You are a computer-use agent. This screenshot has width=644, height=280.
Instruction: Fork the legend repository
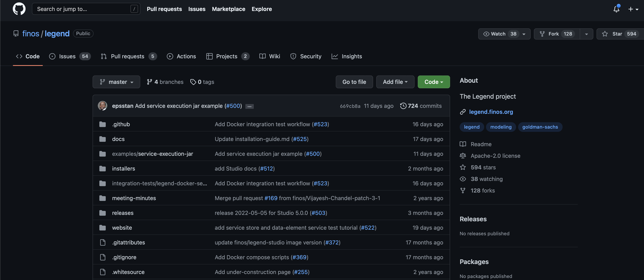coord(557,34)
